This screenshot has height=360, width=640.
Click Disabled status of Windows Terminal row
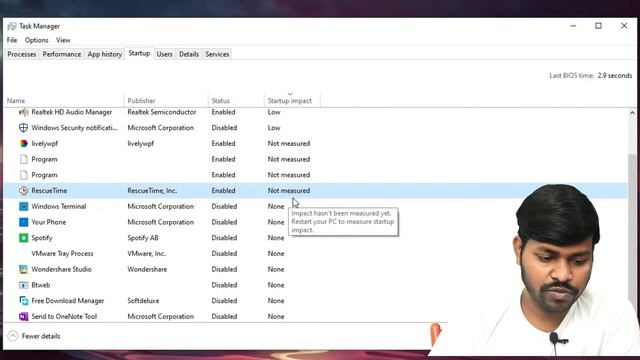224,207
